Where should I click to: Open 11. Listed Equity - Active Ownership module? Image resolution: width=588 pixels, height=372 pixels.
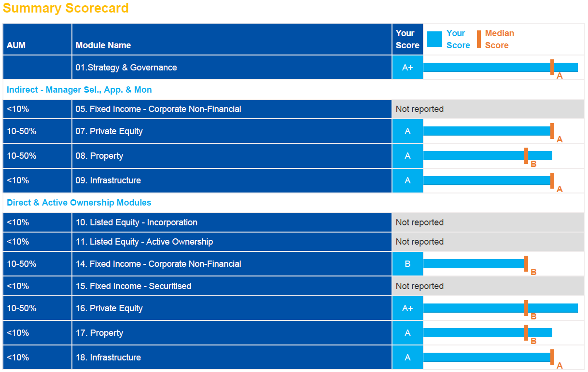coord(144,242)
